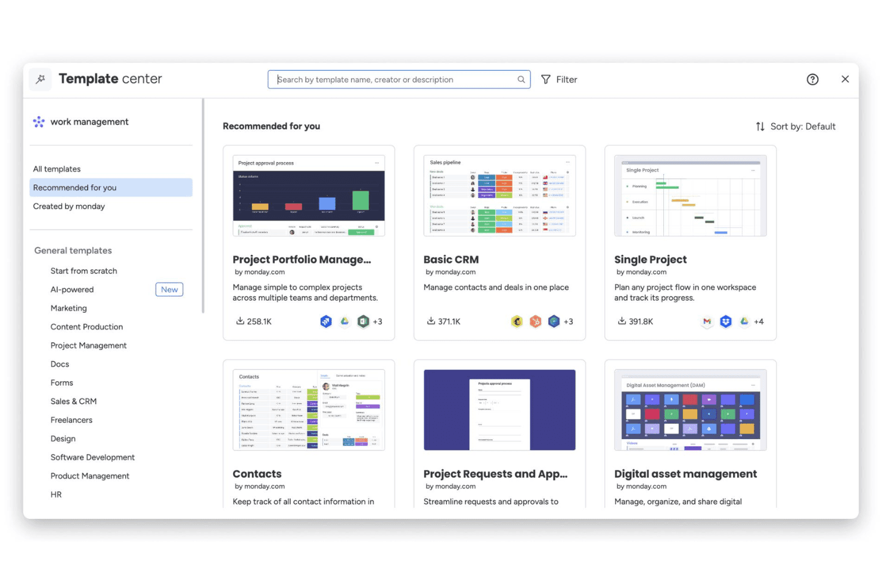The height and width of the screenshot is (588, 882).
Task: Click blue integration icon on Basic CRM card
Action: (x=554, y=321)
